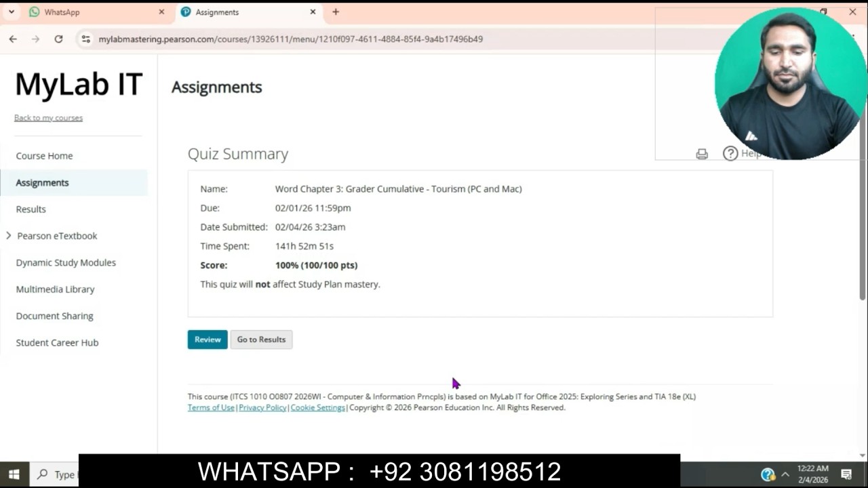The width and height of the screenshot is (868, 488).
Task: Open Pearson eTextbook from the sidebar
Action: [x=57, y=236]
